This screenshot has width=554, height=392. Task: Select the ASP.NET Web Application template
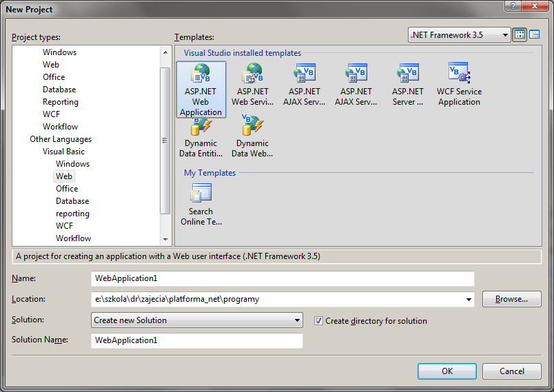pos(201,90)
